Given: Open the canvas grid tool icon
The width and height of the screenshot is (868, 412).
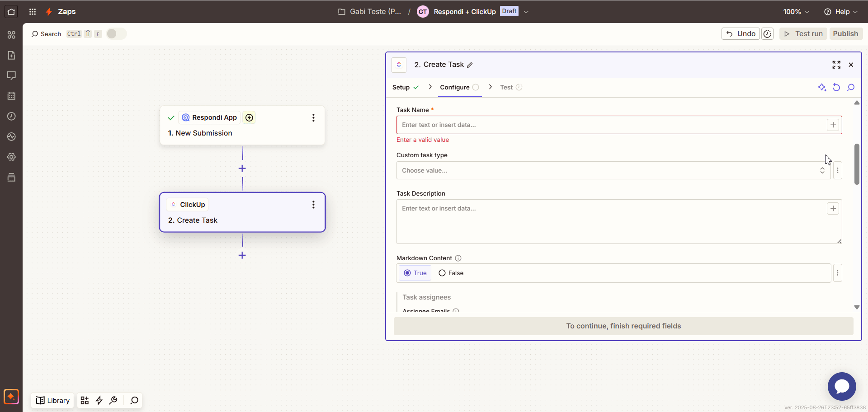Looking at the screenshot, I should click(x=85, y=400).
